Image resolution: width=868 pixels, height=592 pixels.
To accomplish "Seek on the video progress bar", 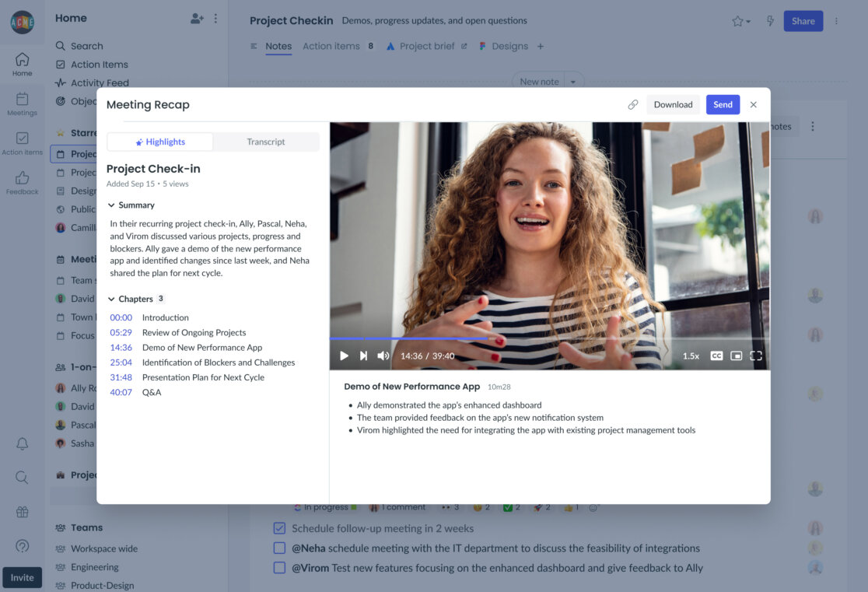I will (549, 338).
